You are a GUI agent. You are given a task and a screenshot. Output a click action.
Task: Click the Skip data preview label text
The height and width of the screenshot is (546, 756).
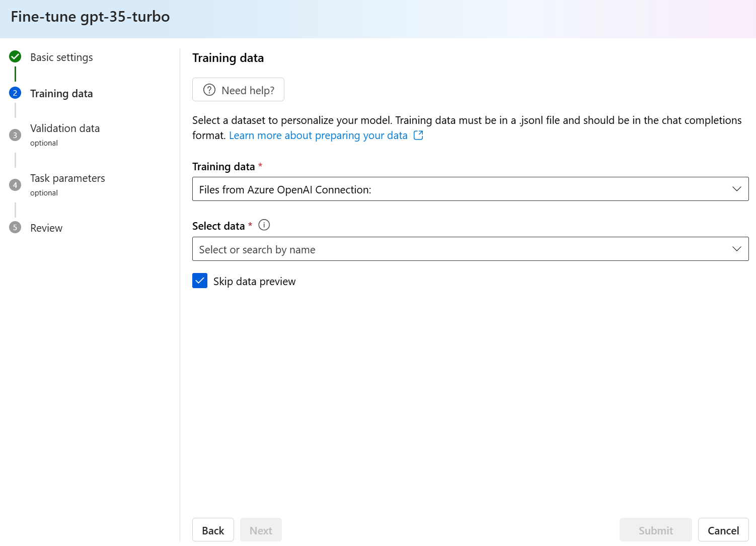click(254, 281)
